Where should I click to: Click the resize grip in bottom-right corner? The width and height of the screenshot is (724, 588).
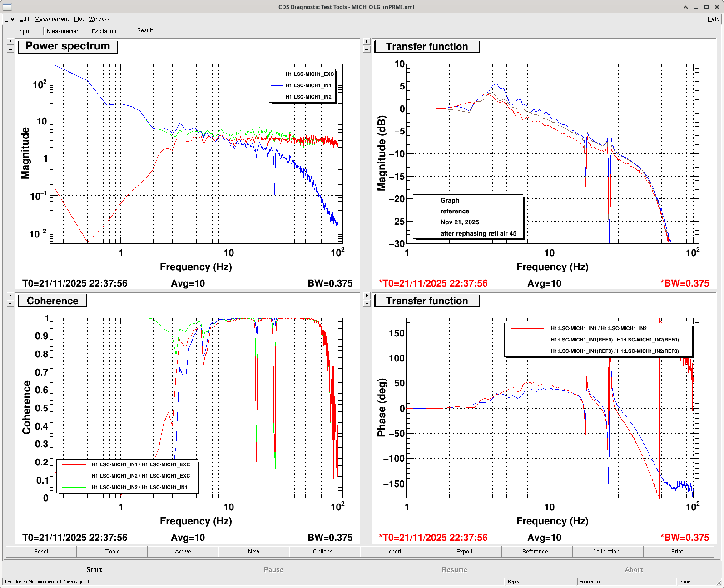[719, 583]
